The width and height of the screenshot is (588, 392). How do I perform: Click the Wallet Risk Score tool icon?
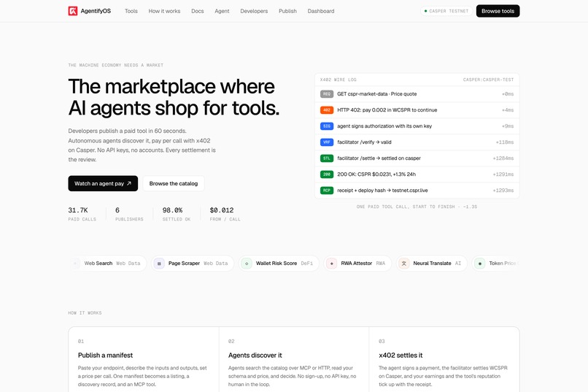247,264
